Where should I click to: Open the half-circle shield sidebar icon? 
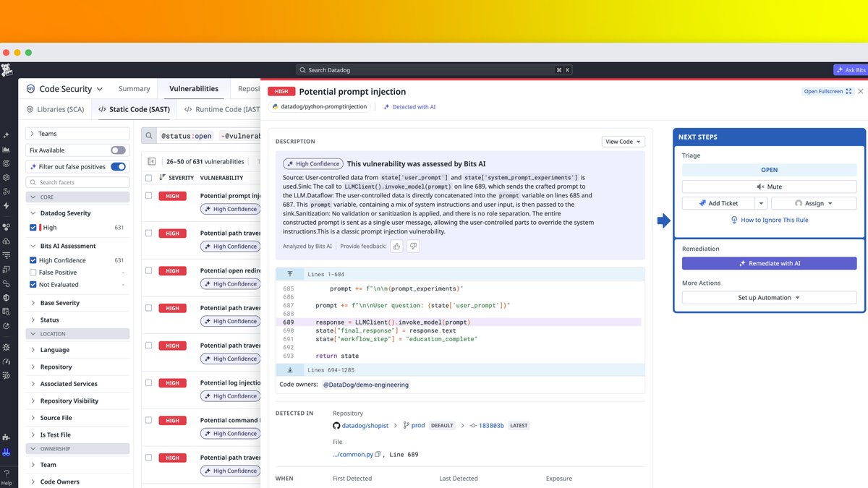click(x=7, y=297)
